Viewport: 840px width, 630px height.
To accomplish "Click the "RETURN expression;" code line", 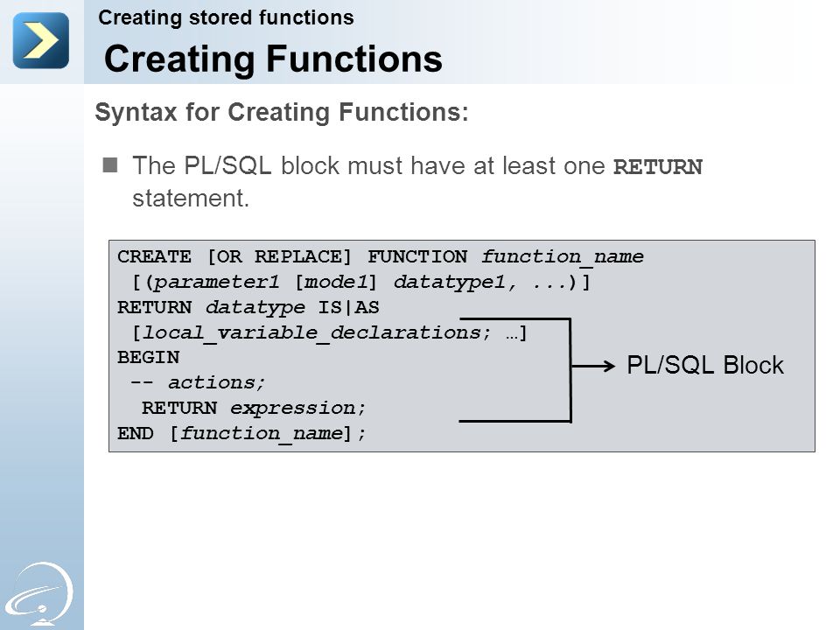I will tap(254, 409).
